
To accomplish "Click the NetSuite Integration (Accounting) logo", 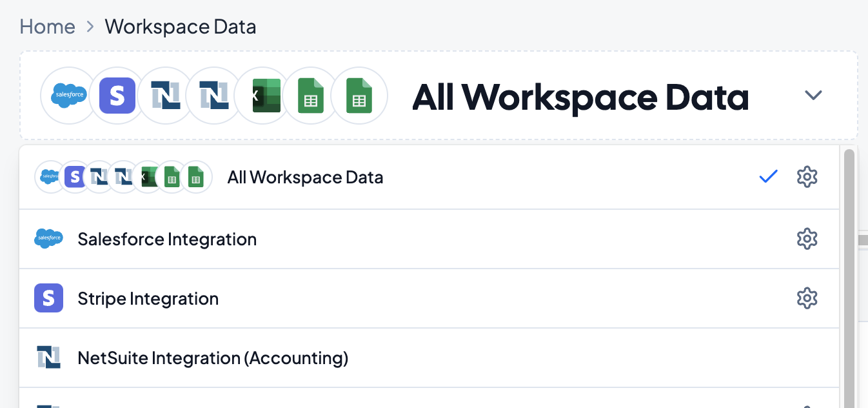I will (48, 358).
